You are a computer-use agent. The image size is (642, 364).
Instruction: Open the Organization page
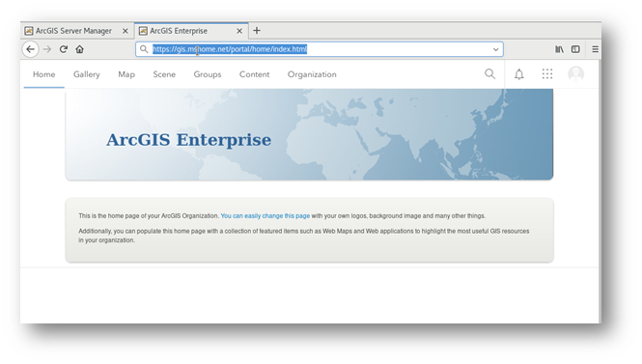[312, 74]
